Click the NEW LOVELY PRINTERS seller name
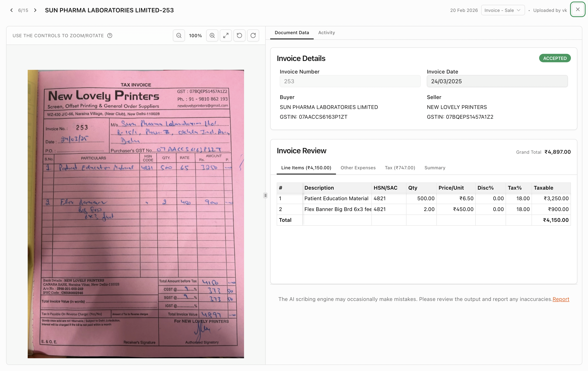The image size is (588, 371). tap(457, 107)
